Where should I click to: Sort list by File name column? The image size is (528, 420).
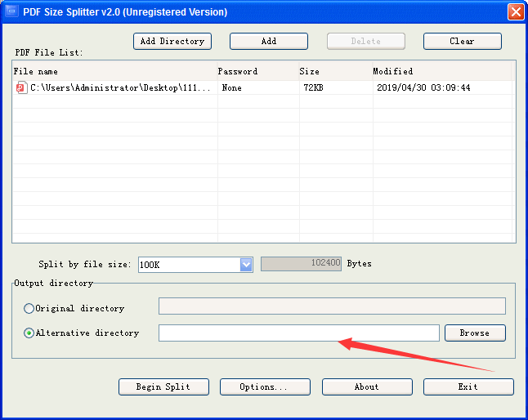[x=114, y=71]
